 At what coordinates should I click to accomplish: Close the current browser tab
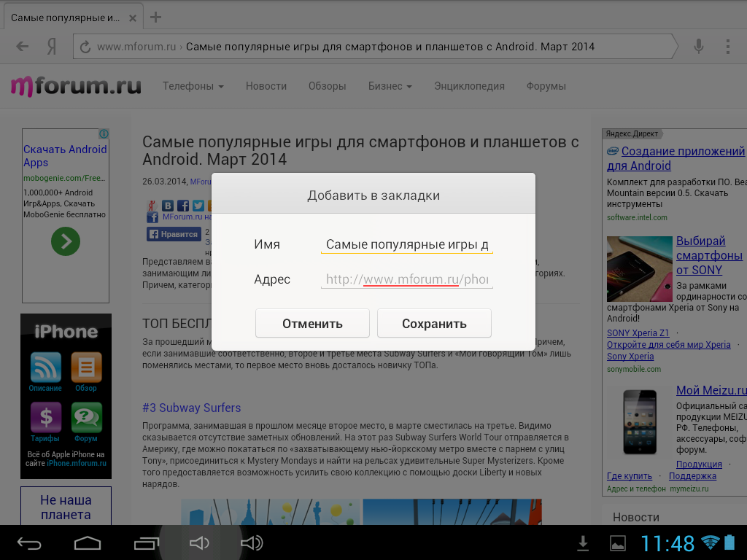coord(131,17)
